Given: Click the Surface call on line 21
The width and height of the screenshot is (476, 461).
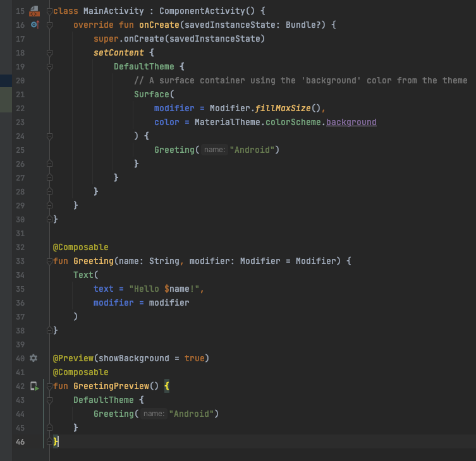Looking at the screenshot, I should (x=152, y=94).
